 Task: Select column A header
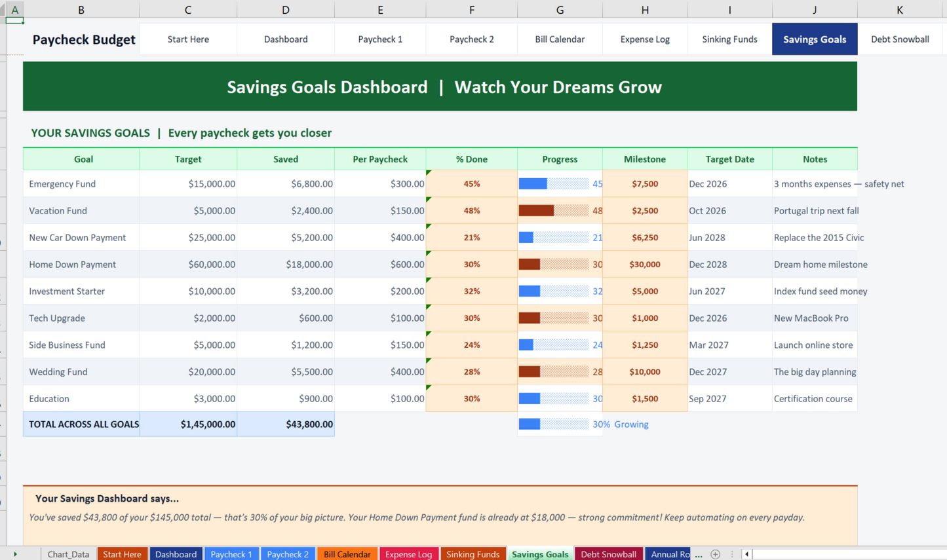pos(14,10)
